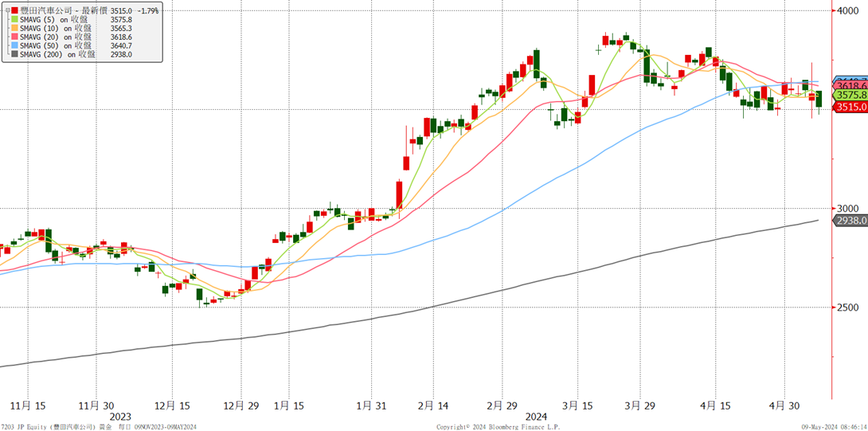Click the green 3575.8 axis price tag

(x=850, y=96)
